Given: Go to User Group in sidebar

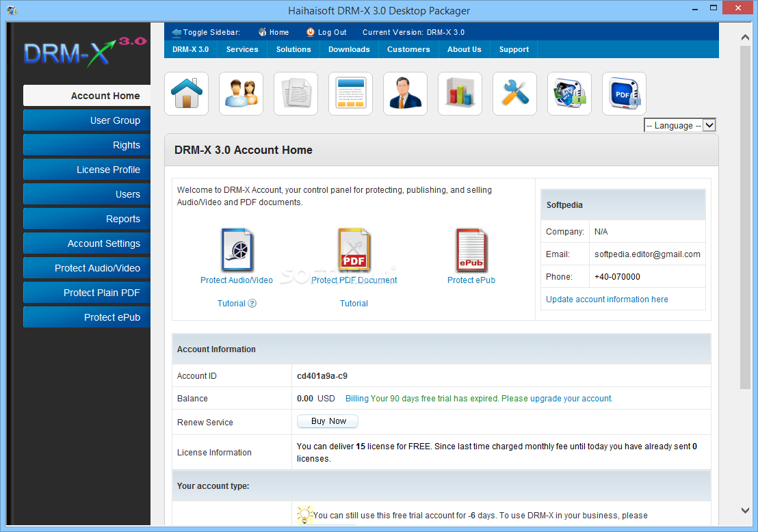Looking at the screenshot, I should click(87, 120).
